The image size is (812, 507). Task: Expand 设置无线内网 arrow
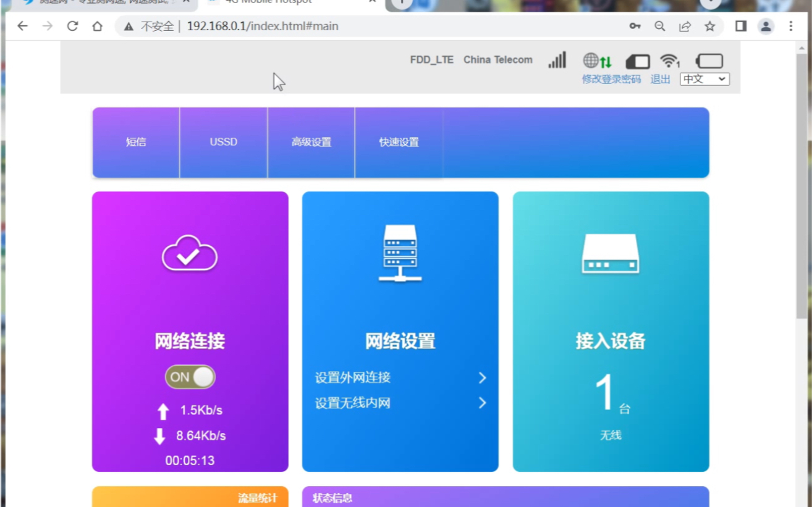(482, 403)
